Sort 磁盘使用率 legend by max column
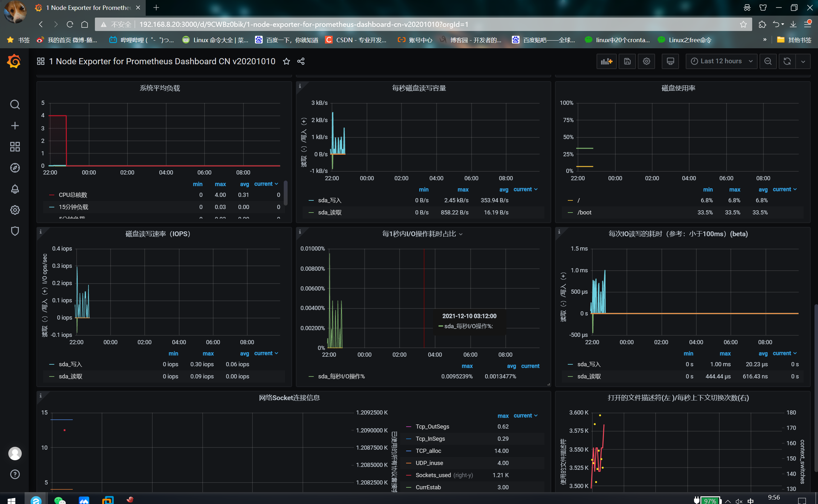The width and height of the screenshot is (818, 504). coord(734,189)
